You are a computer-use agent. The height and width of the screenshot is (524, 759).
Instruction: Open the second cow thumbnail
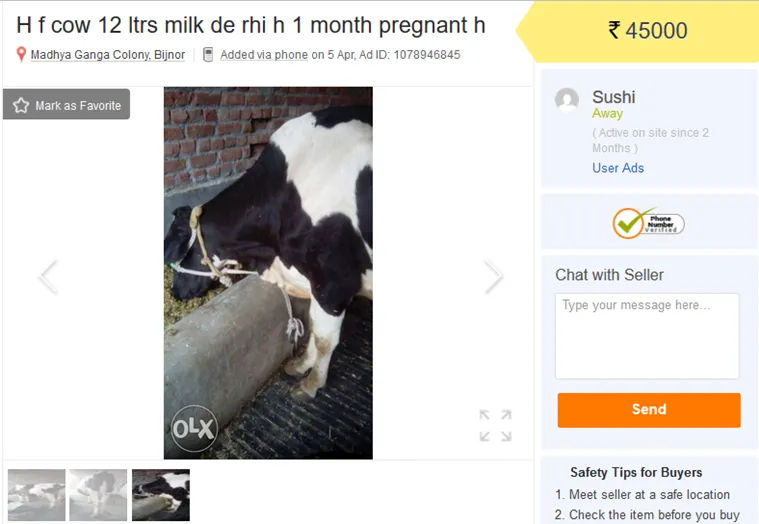98,494
